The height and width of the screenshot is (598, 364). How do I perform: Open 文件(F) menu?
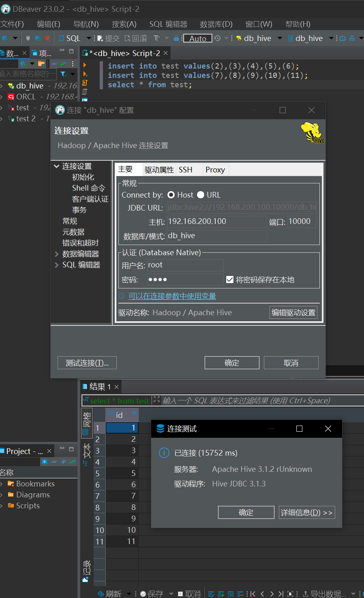tap(12, 24)
